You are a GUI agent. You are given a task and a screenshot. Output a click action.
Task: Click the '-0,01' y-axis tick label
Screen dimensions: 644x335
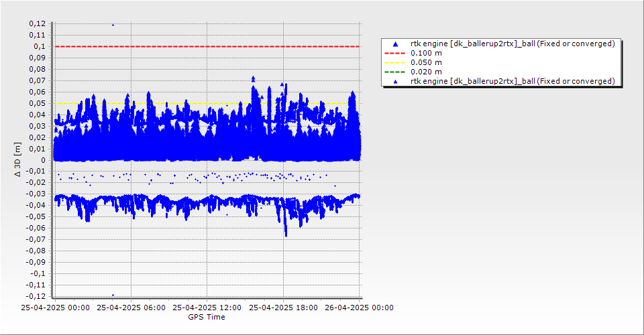(36, 172)
